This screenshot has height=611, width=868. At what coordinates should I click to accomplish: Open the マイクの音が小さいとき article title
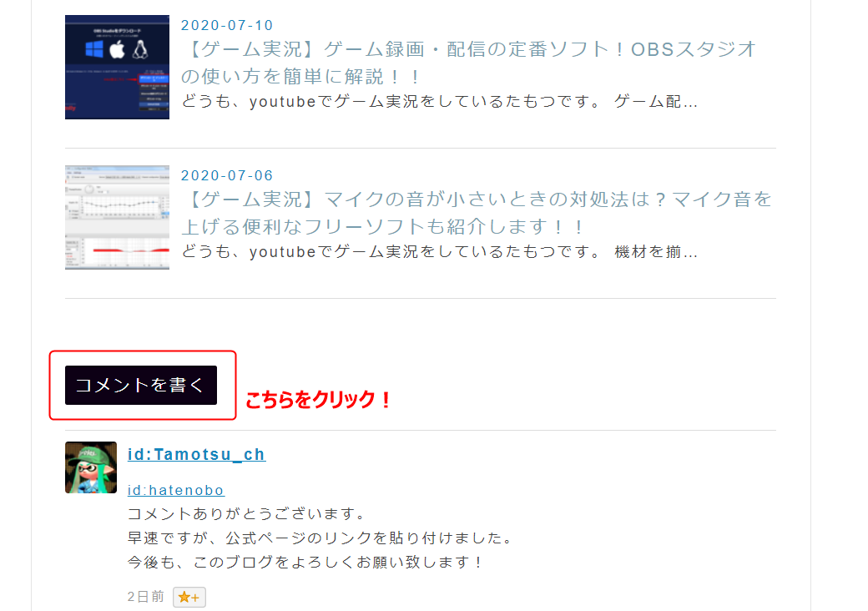(x=477, y=213)
